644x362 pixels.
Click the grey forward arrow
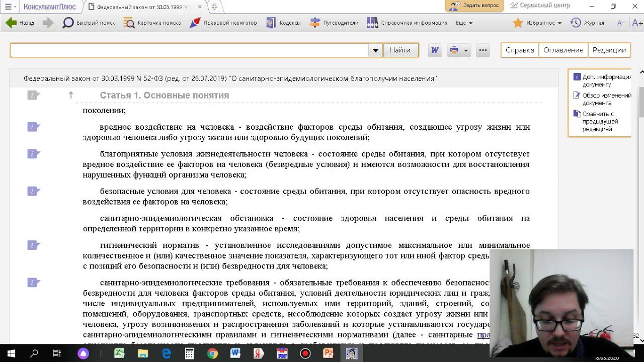[x=48, y=23]
